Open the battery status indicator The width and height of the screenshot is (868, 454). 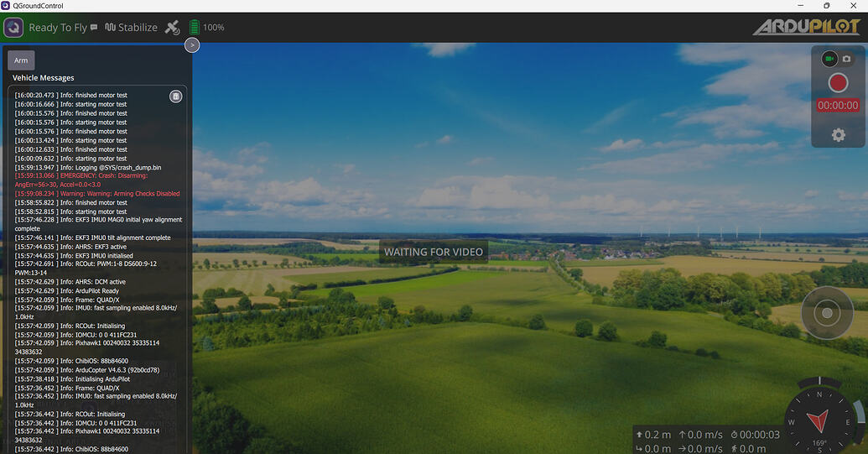(195, 27)
